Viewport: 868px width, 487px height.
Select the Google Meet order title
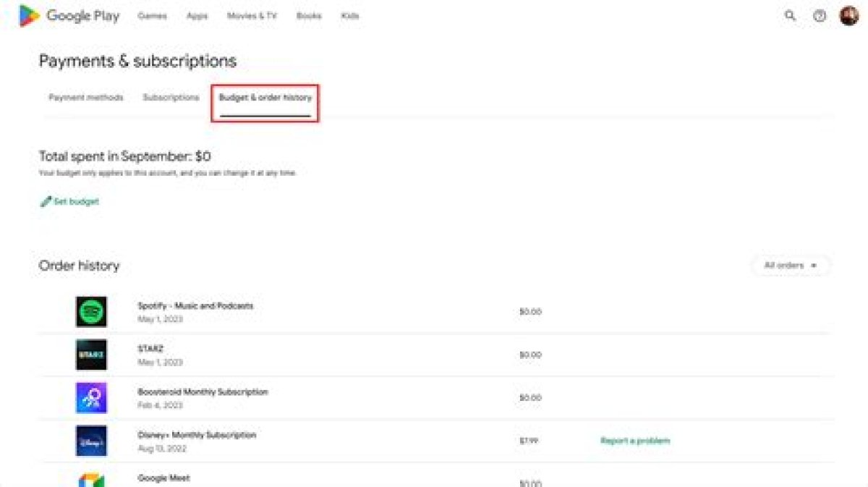(x=162, y=478)
